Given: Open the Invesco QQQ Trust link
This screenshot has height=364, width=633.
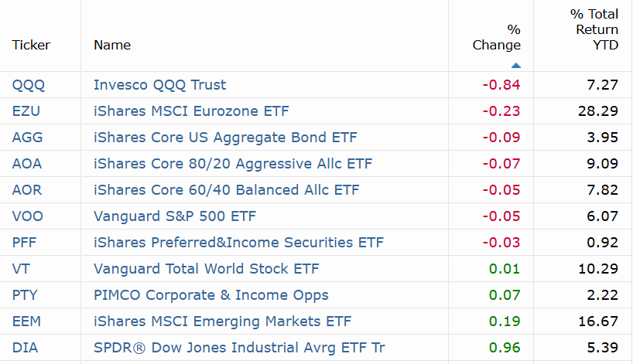Looking at the screenshot, I should 160,85.
